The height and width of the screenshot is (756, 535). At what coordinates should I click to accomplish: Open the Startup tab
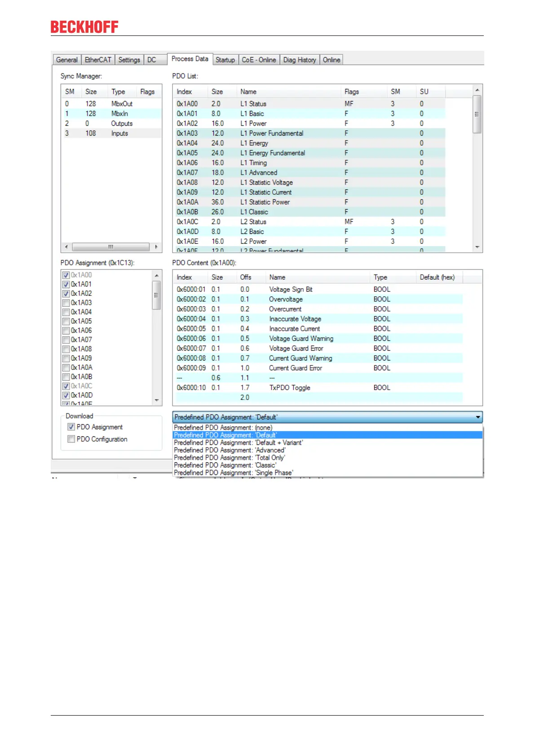pos(225,60)
